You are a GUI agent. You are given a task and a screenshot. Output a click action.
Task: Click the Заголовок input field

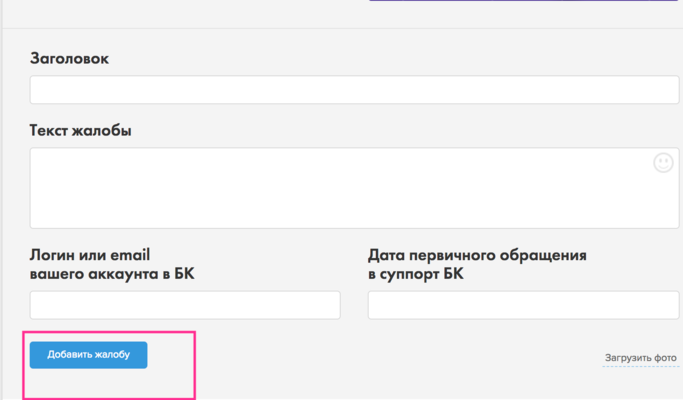point(354,90)
